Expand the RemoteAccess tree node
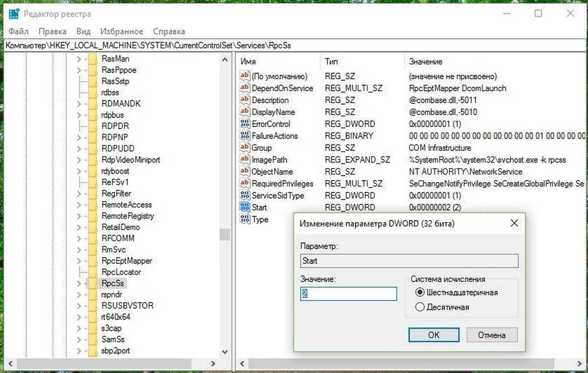The width and height of the screenshot is (588, 373). [x=79, y=205]
